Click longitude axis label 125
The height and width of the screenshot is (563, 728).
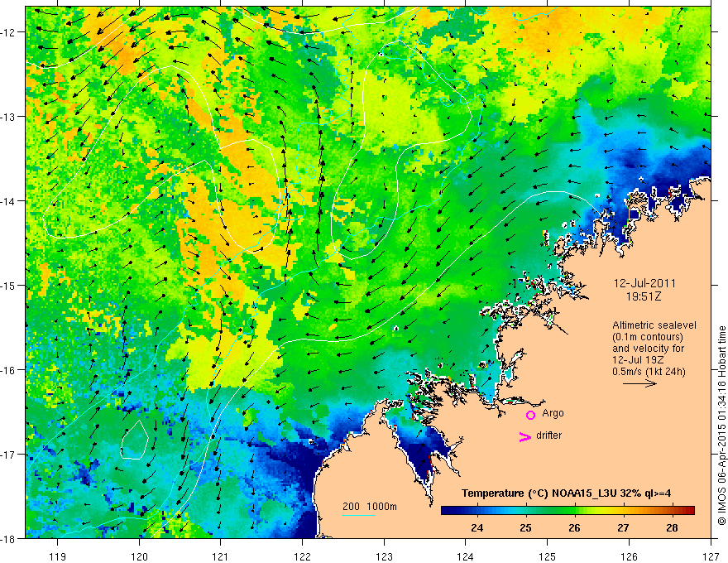548,556
